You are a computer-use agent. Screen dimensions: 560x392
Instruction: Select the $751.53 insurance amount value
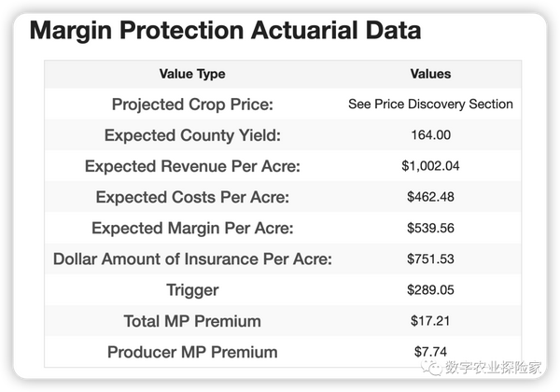point(430,259)
